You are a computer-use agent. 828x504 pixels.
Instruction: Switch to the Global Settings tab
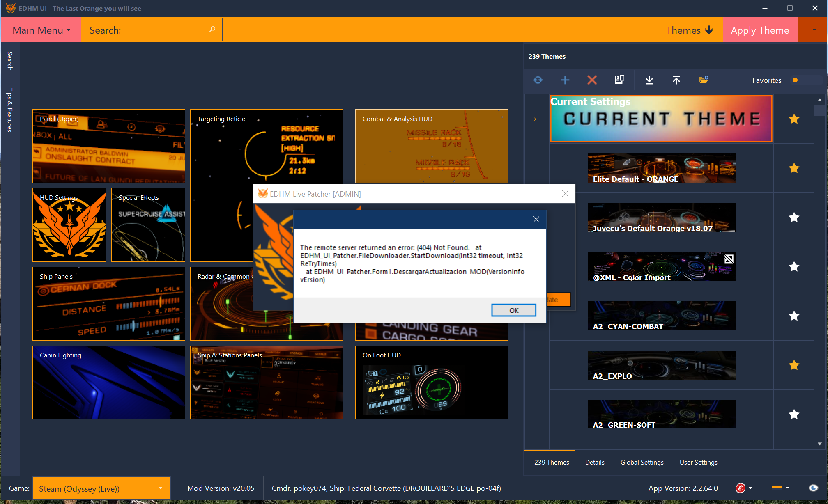pyautogui.click(x=642, y=462)
